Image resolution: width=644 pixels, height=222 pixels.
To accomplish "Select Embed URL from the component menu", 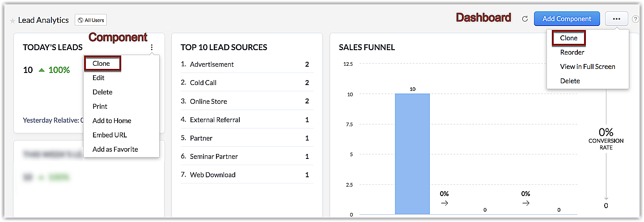I will tap(110, 135).
